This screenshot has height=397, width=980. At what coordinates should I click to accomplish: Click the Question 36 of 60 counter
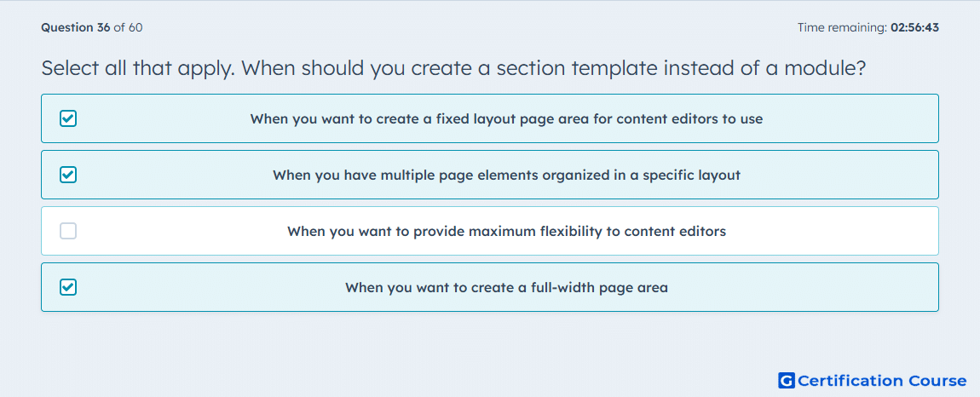92,27
